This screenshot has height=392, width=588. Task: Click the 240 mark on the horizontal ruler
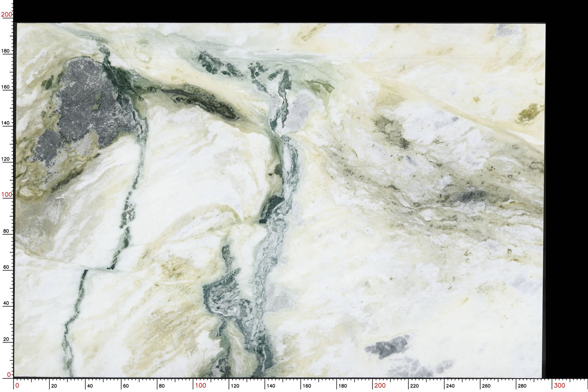pos(450,386)
